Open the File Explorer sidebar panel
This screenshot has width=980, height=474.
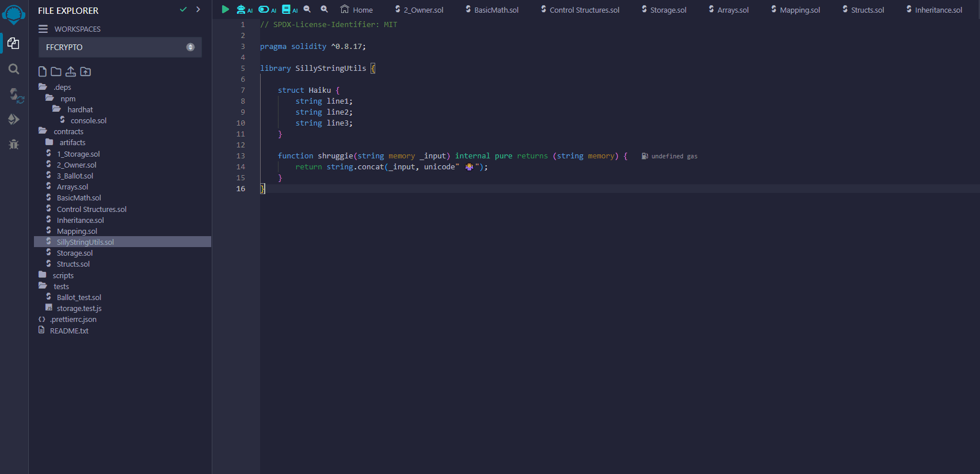[x=14, y=44]
